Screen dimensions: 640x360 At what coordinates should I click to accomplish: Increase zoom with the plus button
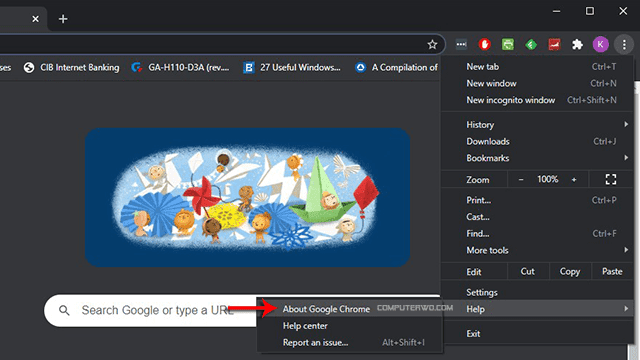tap(574, 180)
